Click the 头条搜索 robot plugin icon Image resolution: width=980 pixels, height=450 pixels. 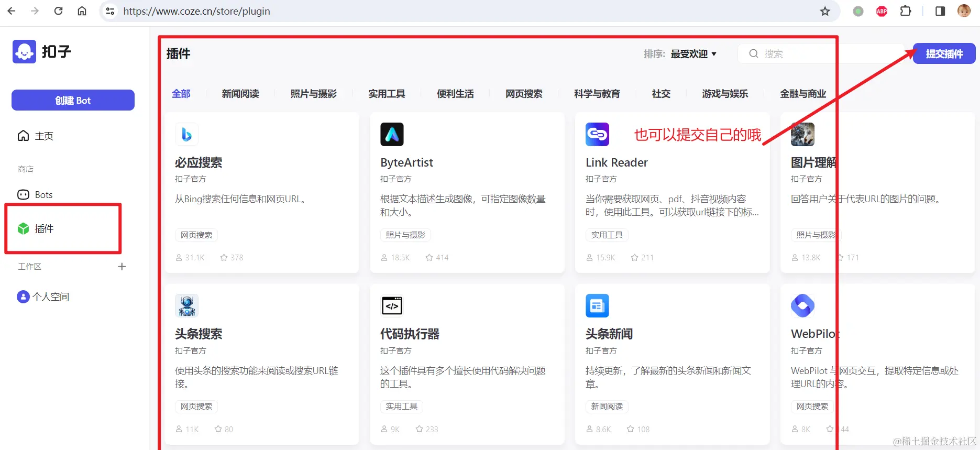[186, 305]
